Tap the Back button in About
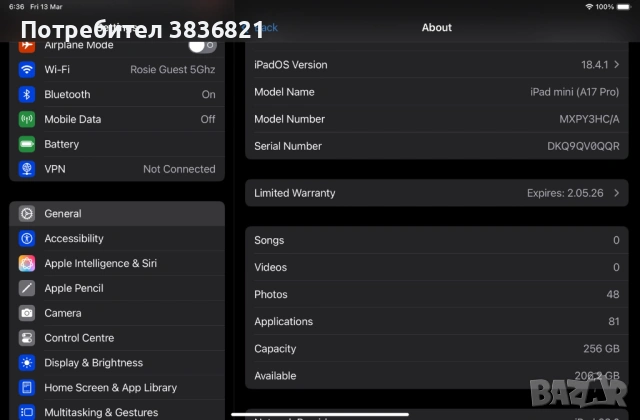The image size is (640, 420). coord(265,27)
